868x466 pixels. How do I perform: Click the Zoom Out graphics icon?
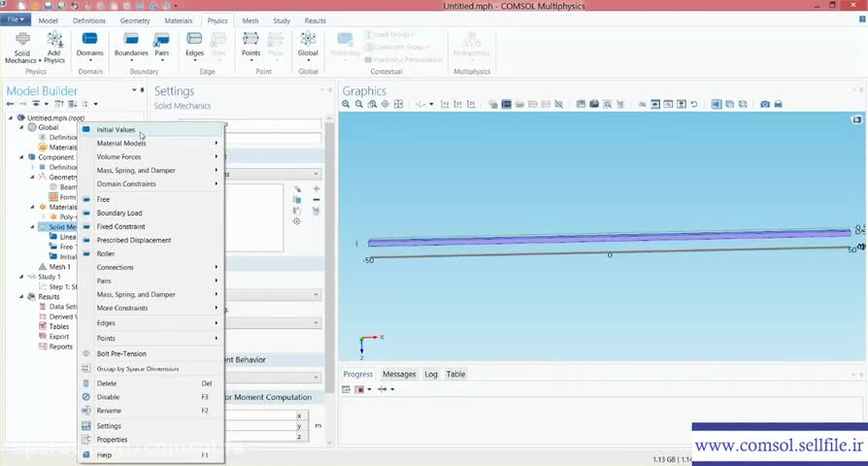click(x=358, y=104)
